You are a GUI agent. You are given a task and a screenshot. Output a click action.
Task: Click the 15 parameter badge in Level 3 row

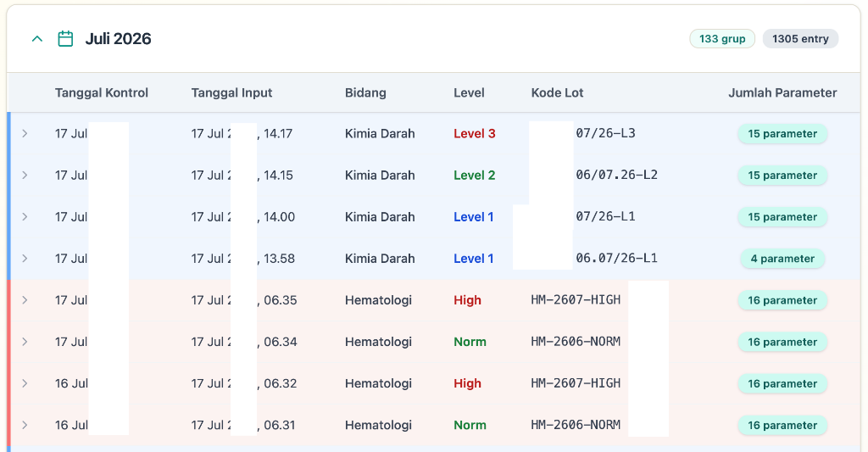point(782,133)
